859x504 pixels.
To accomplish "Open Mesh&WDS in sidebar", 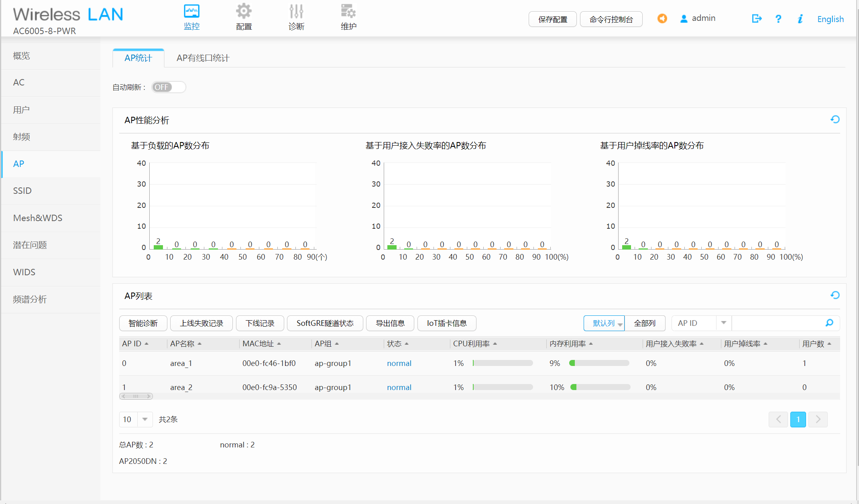I will (x=51, y=218).
